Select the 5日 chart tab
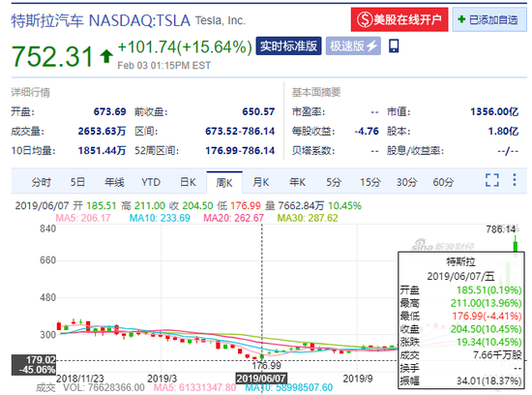The height and width of the screenshot is (395, 532). tap(77, 182)
